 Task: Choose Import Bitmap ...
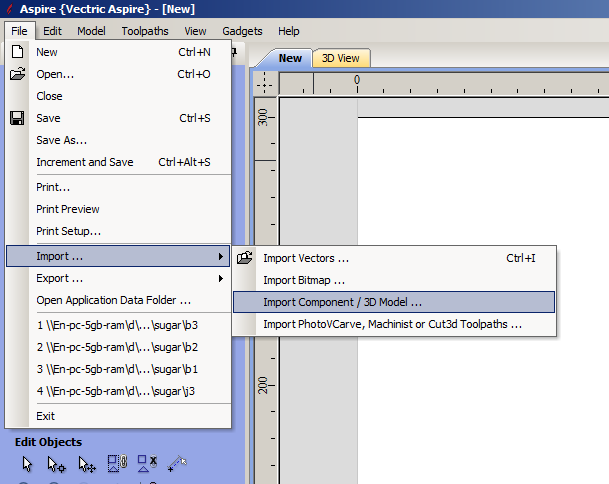pyautogui.click(x=394, y=280)
